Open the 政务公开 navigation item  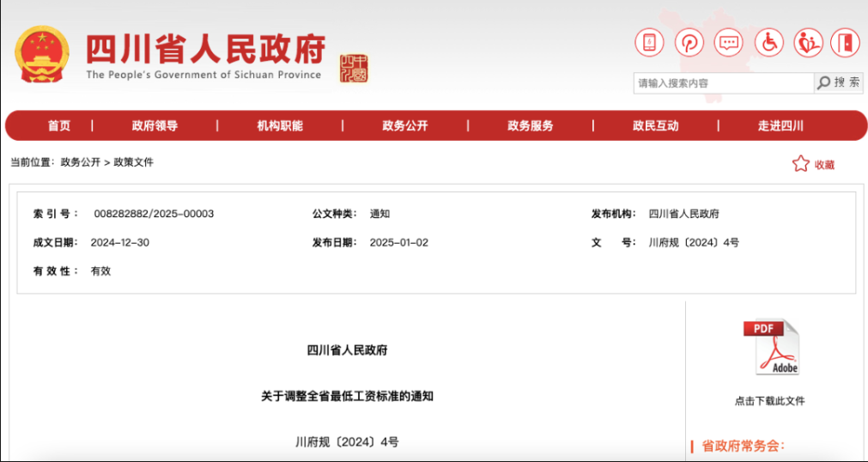[x=404, y=125]
